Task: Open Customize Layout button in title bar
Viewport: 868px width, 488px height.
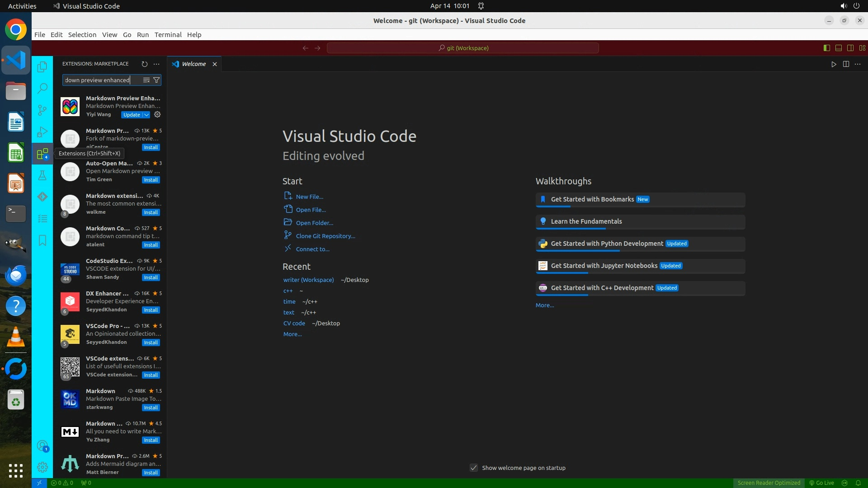Action: 862,48
